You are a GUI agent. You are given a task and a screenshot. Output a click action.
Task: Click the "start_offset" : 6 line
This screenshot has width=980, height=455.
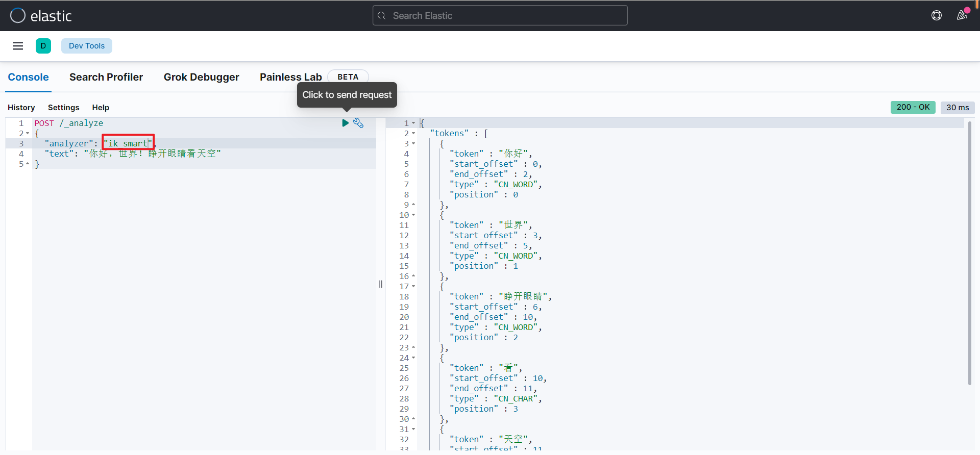point(496,307)
